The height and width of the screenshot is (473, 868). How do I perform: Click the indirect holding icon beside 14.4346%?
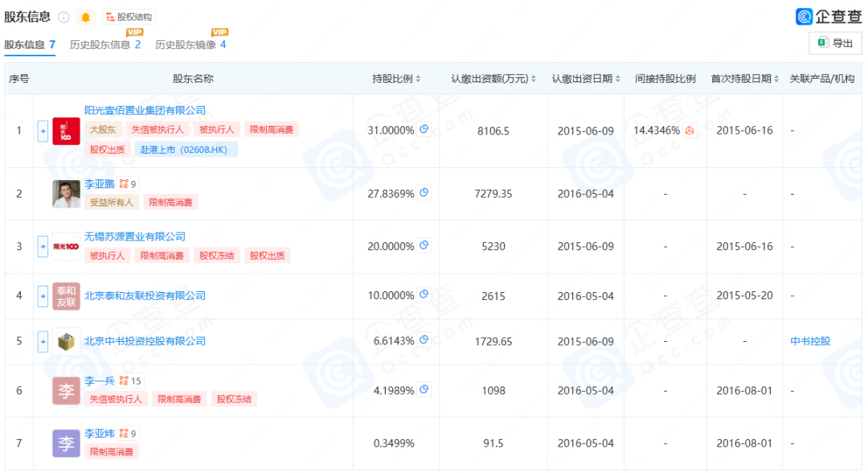pyautogui.click(x=690, y=130)
